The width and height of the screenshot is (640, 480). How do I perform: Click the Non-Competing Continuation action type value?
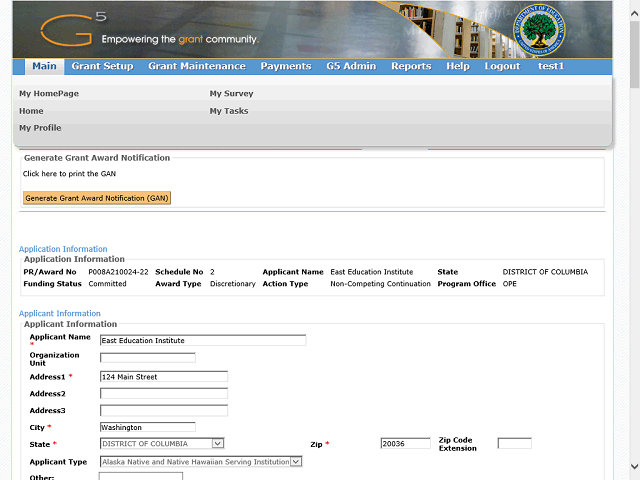tap(380, 284)
